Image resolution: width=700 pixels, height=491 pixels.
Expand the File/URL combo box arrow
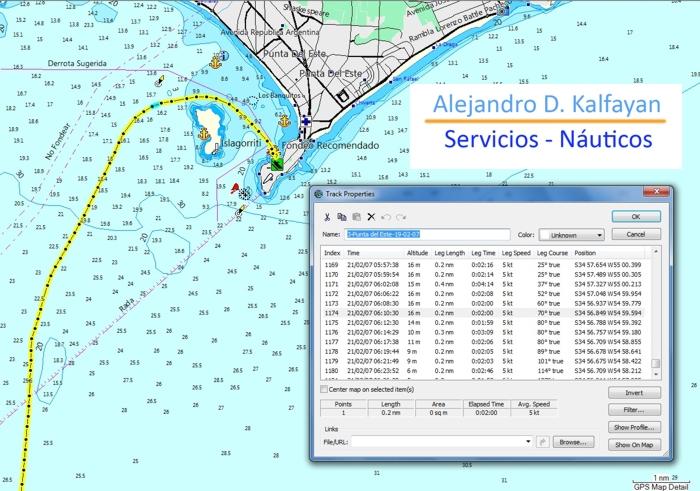[x=528, y=442]
